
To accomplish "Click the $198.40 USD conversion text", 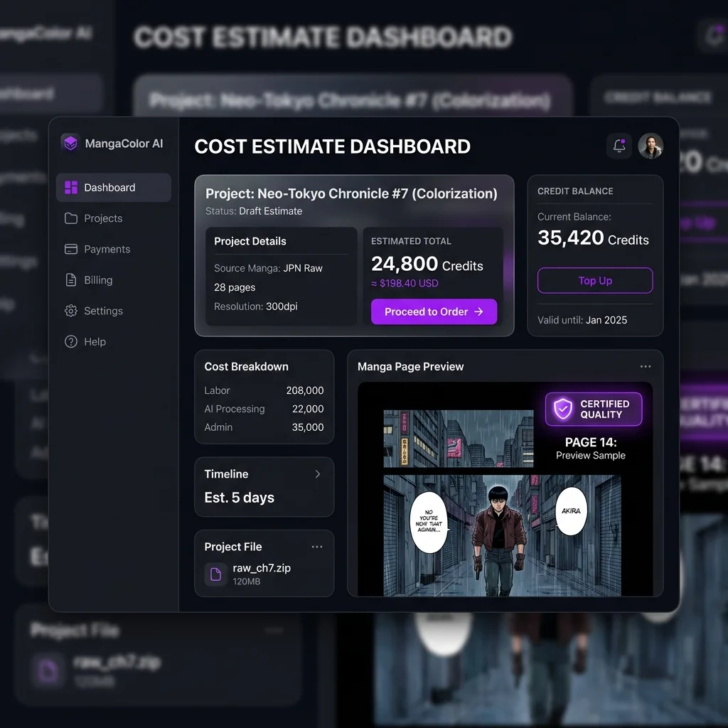I will tap(405, 283).
